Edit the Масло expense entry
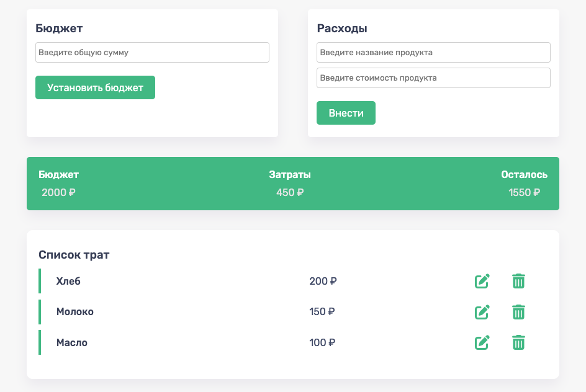Viewport: 586px width, 392px height. coord(482,342)
